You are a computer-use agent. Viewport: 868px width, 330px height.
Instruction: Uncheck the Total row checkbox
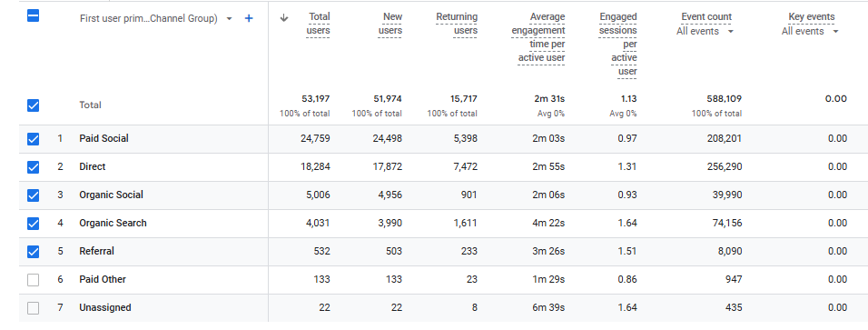(x=34, y=105)
